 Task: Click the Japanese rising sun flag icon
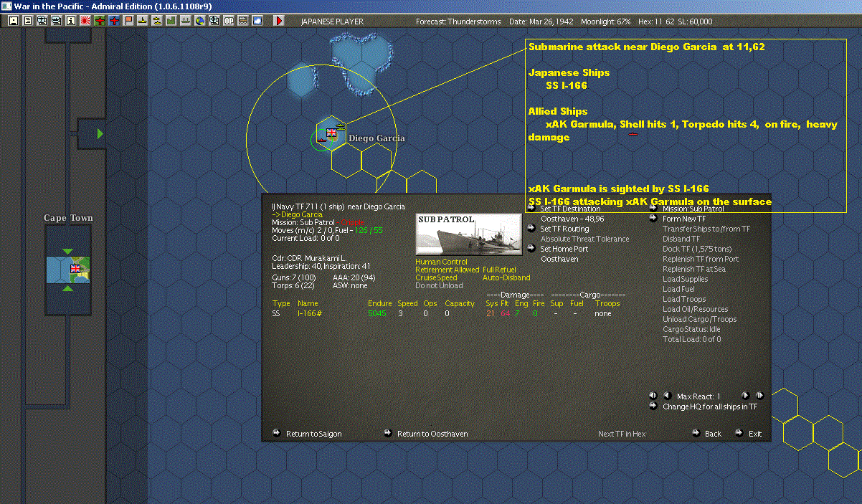(x=85, y=22)
